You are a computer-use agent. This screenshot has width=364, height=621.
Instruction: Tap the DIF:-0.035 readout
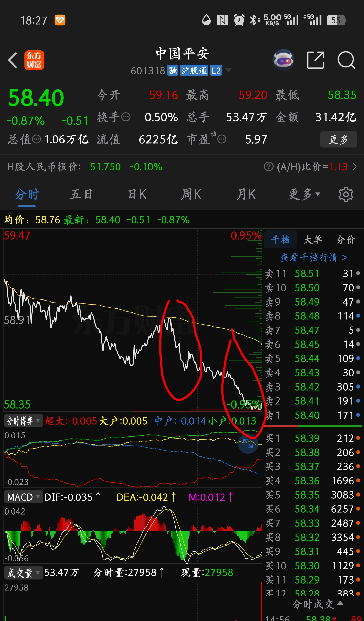click(73, 497)
